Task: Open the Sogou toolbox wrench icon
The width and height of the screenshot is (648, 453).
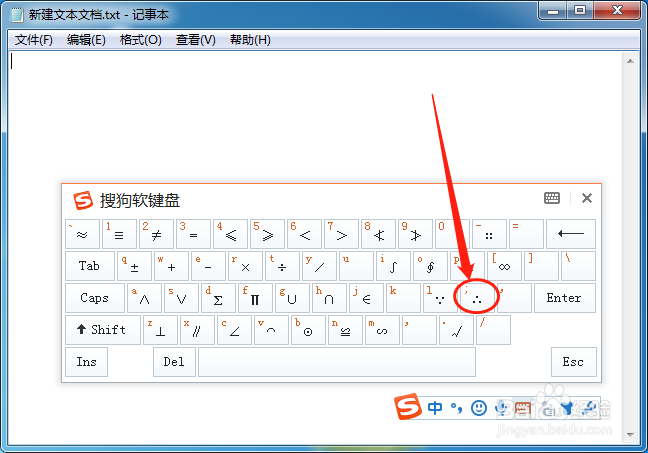Action: click(589, 408)
